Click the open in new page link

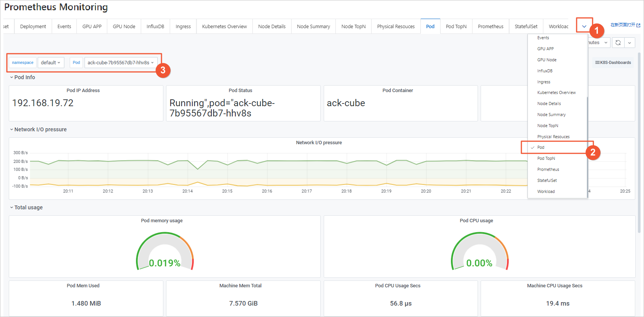click(625, 25)
